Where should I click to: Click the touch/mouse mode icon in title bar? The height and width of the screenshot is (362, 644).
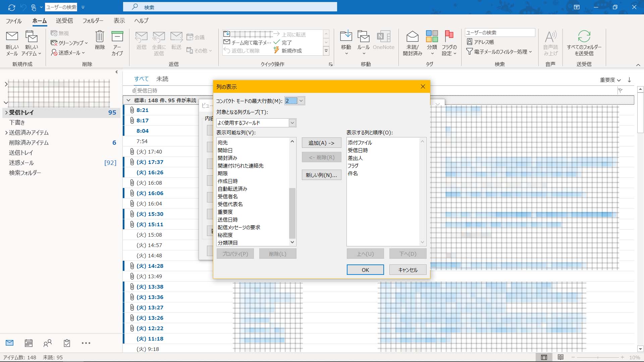tap(34, 7)
